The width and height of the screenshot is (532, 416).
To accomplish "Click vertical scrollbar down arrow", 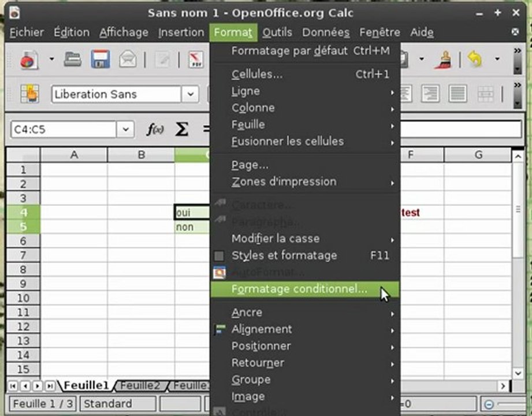I will (x=518, y=374).
